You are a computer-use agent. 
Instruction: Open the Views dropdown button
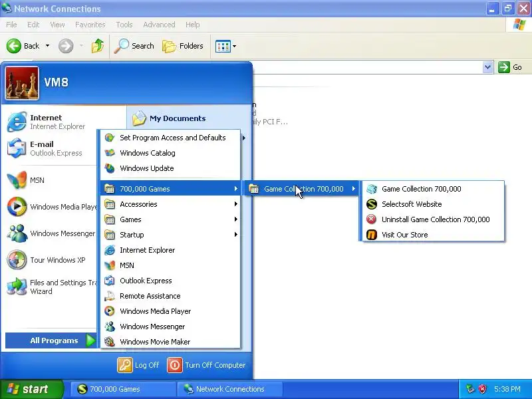pos(225,46)
